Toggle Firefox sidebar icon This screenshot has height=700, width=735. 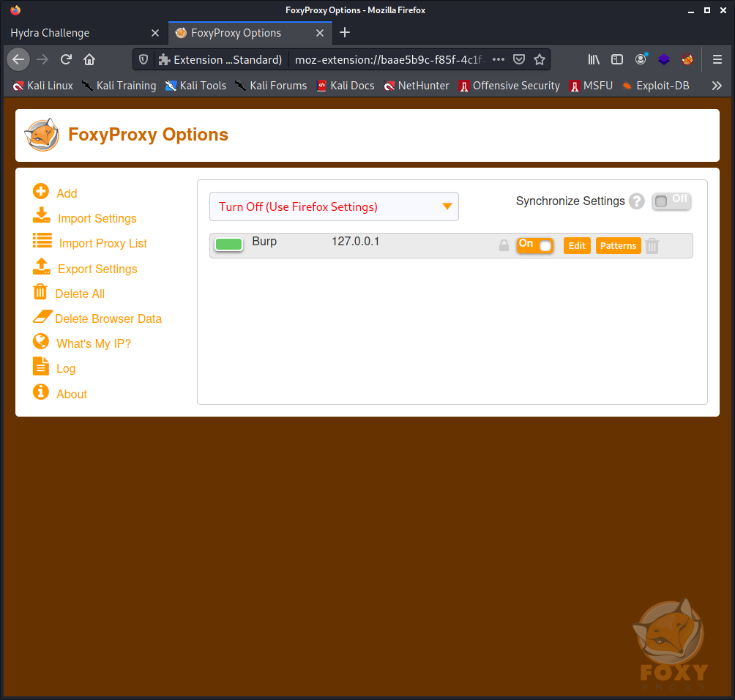click(x=617, y=59)
